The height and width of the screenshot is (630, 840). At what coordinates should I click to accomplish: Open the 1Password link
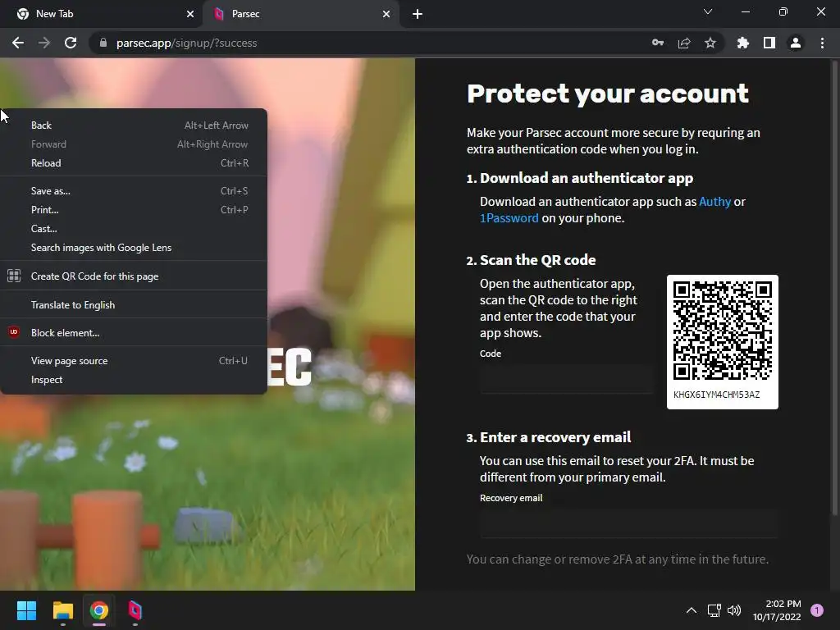pyautogui.click(x=509, y=218)
